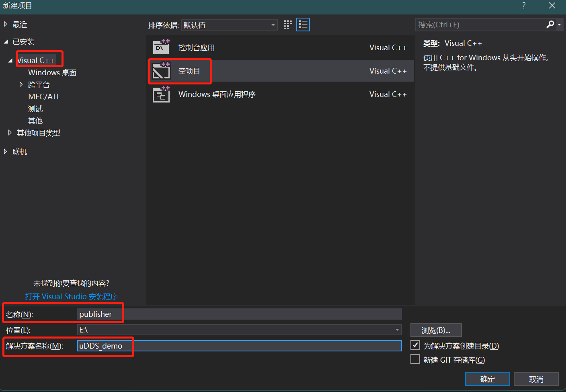
Task: Click 最近 label in tree
Action: point(20,24)
